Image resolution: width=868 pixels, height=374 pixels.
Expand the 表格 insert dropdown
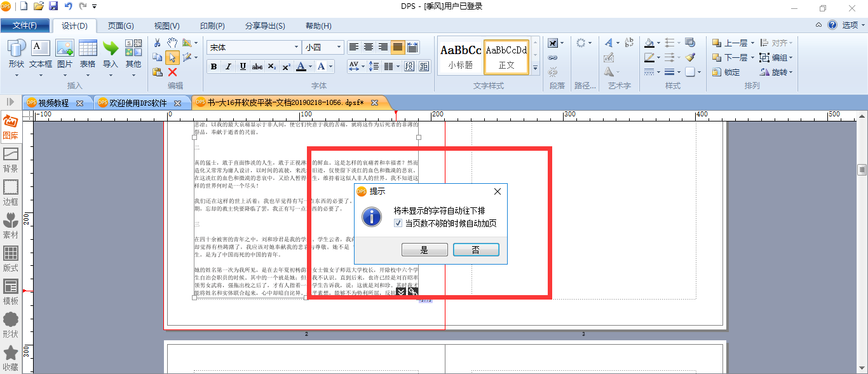[x=88, y=74]
